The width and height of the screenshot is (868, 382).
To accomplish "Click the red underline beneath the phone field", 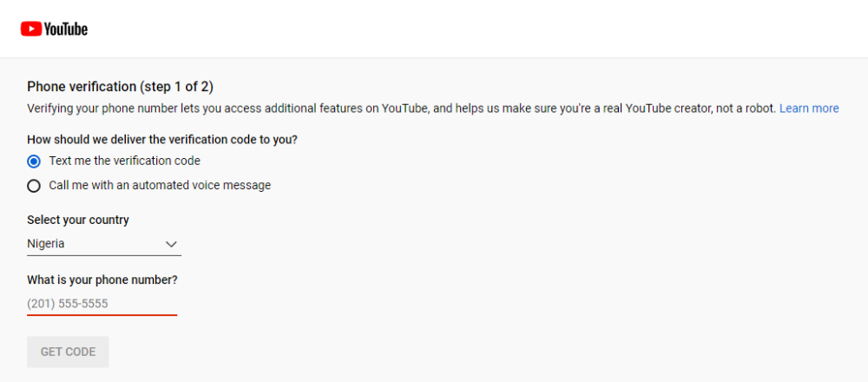I will (102, 314).
